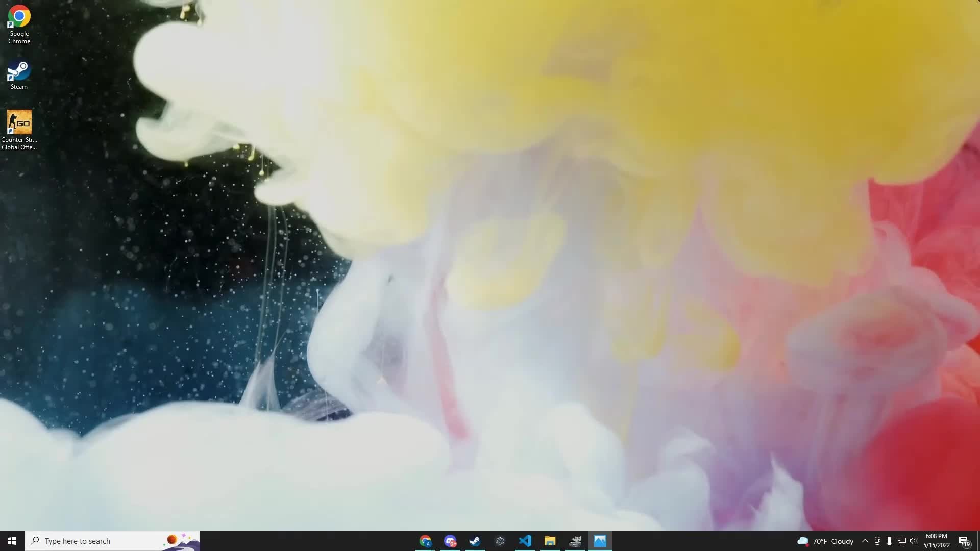Select Counter-Strike Global Offensive desktop icon
The image size is (980, 551).
pos(19,130)
